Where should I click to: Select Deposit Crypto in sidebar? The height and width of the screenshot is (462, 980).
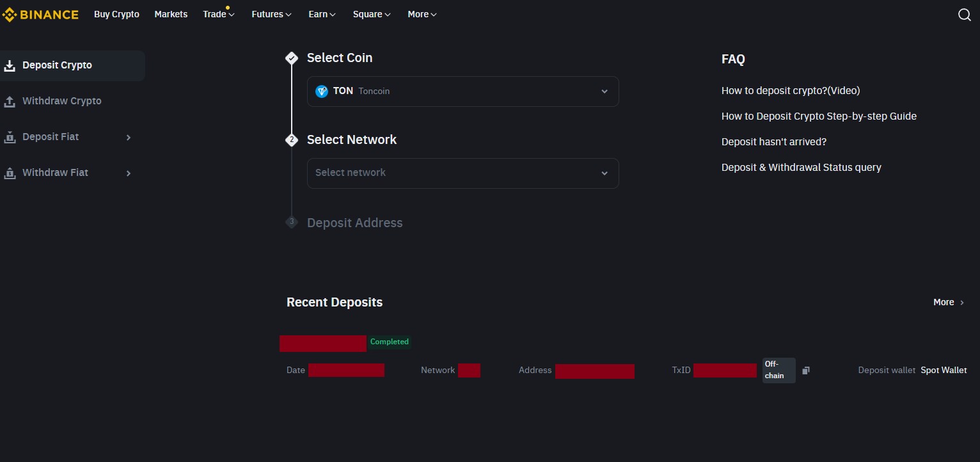pos(72,65)
